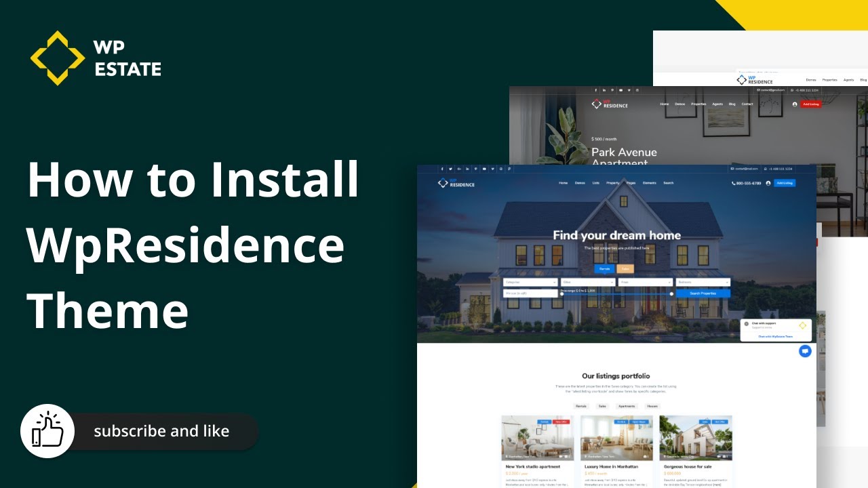Click the Min size input field
Viewport: 868px width, 488px height.
[x=530, y=293]
